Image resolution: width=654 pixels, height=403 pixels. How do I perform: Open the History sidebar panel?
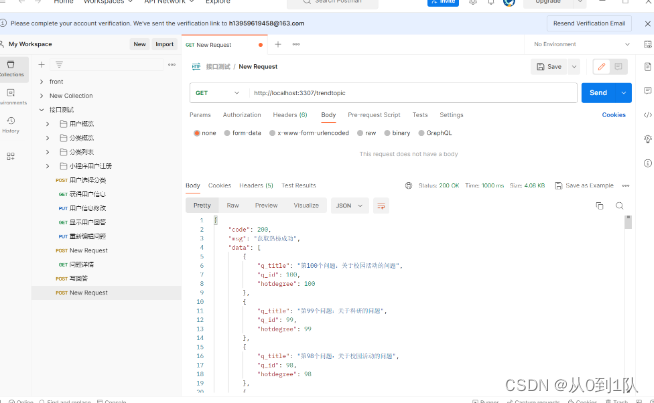11,124
